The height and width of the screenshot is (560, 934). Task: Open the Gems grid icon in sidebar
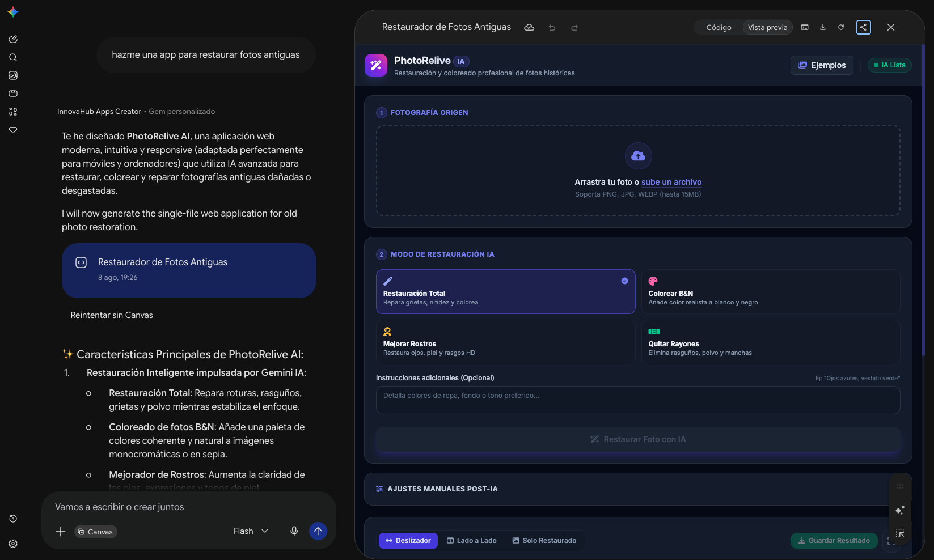click(x=13, y=112)
